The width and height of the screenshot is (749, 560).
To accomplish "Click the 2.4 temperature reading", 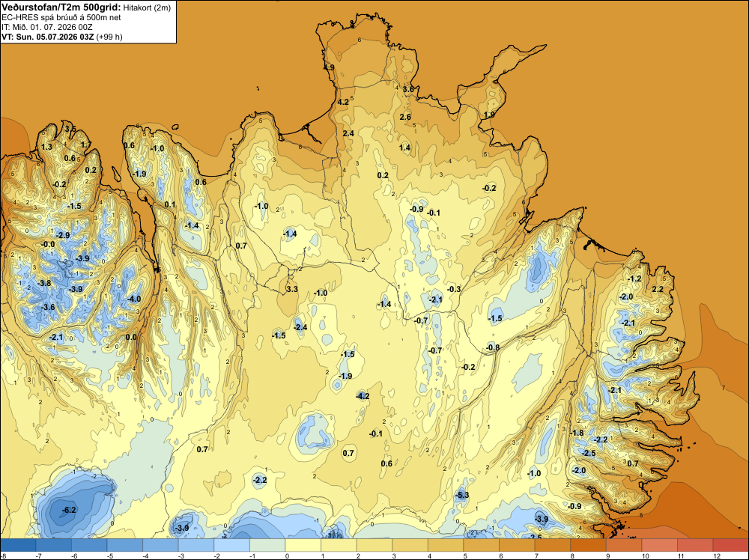I will tap(348, 133).
